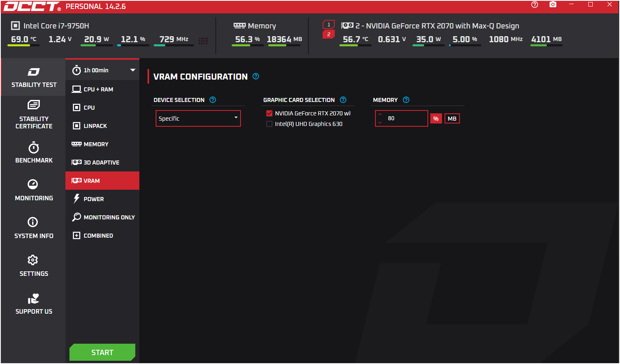The width and height of the screenshot is (620, 364).
Task: Start the stability test
Action: tap(102, 352)
